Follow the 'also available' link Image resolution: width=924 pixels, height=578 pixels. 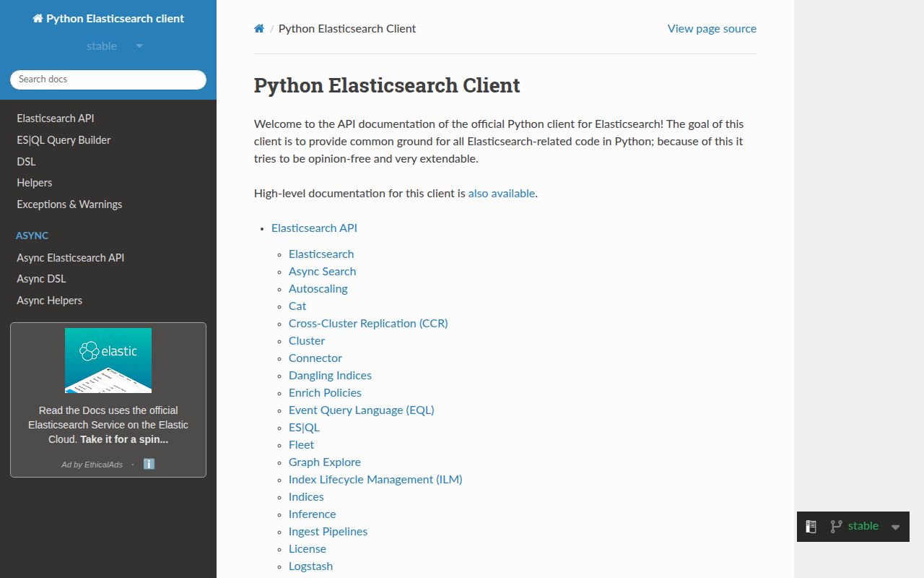point(502,194)
